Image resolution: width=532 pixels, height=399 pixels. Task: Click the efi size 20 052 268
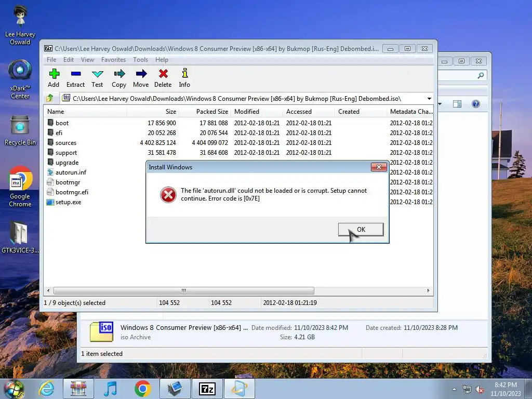[x=162, y=132]
